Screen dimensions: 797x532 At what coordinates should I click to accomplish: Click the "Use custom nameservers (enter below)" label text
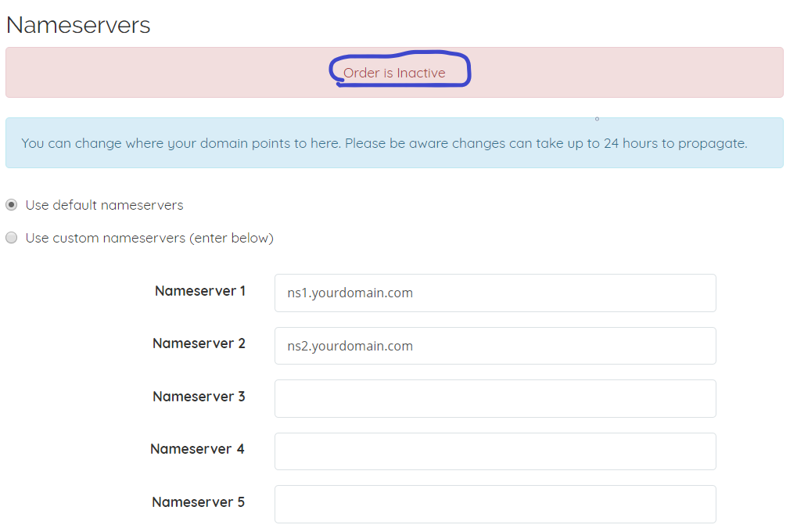point(149,238)
